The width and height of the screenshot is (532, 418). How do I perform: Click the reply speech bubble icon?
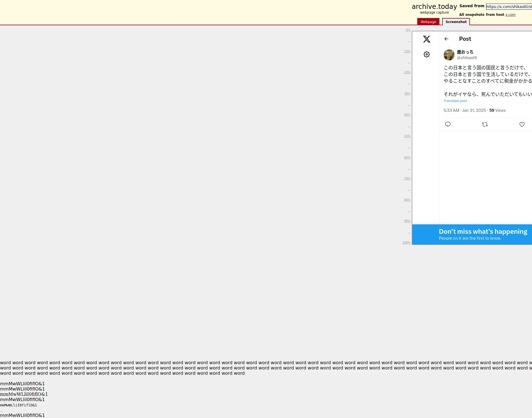(x=448, y=124)
